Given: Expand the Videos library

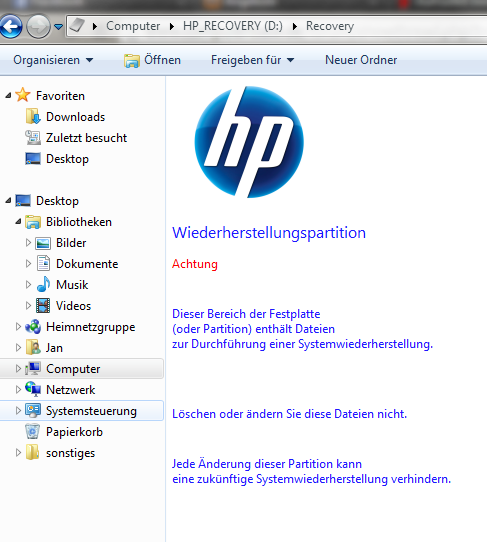Looking at the screenshot, I should 28,306.
